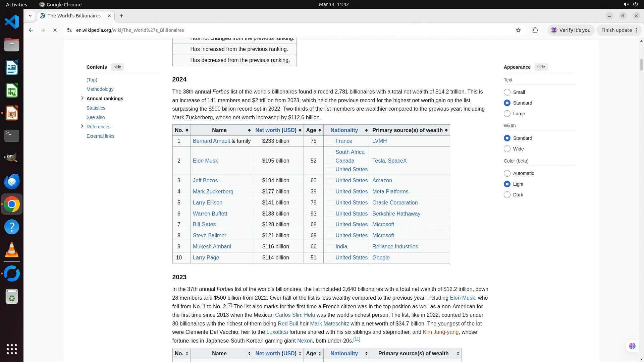
Task: Open the Extensions puzzle icon
Action: click(x=535, y=30)
